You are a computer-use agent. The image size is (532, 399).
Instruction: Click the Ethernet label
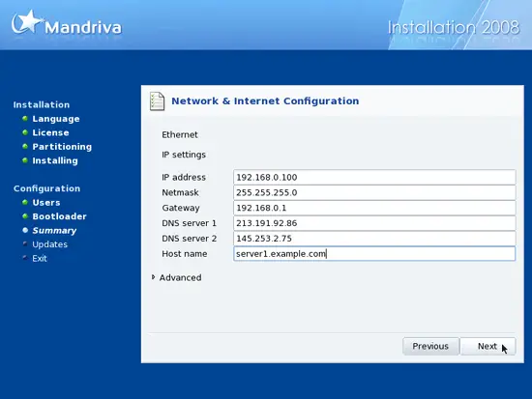click(x=180, y=134)
